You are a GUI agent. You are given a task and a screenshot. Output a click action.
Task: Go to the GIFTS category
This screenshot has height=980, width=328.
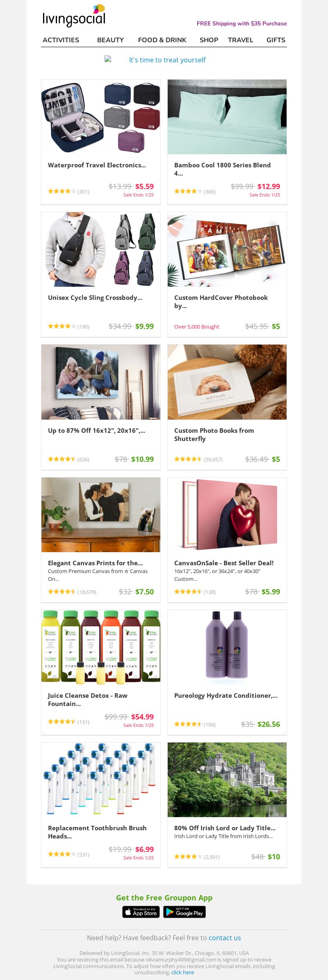(x=276, y=40)
